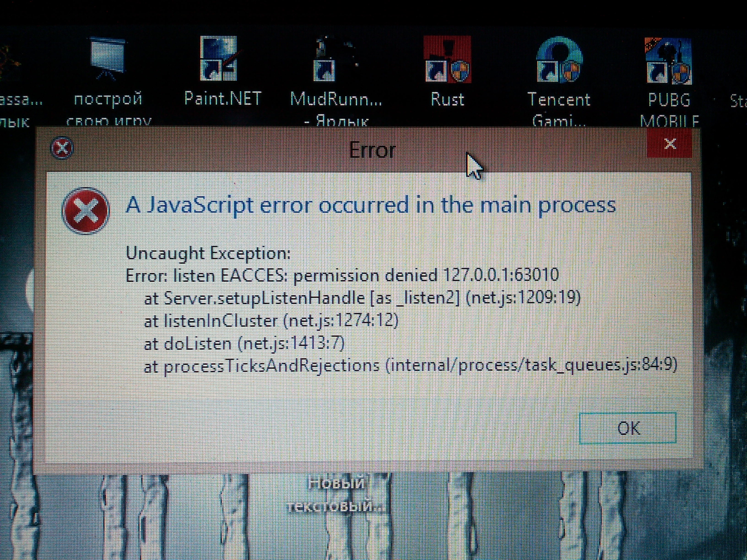
Task: Select the Rust desktop shortcut icon
Action: coord(447,59)
